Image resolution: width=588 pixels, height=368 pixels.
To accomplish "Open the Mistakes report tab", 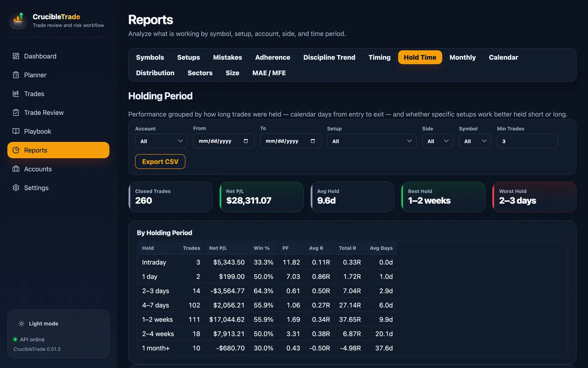I will point(228,57).
